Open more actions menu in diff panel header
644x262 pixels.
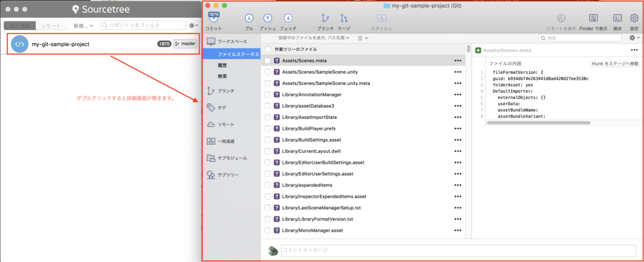635,50
